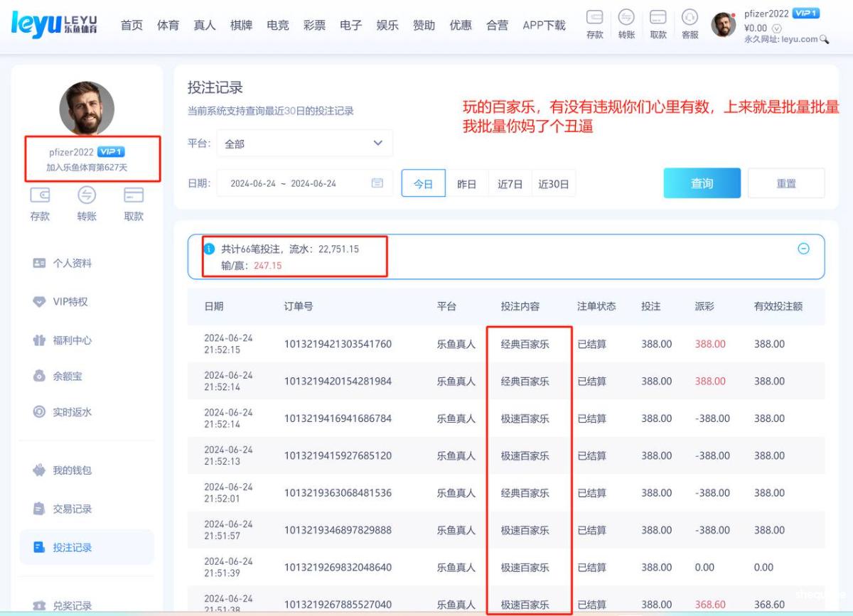853x616 pixels.
Task: Open the 体育 navigation menu
Action: (168, 25)
